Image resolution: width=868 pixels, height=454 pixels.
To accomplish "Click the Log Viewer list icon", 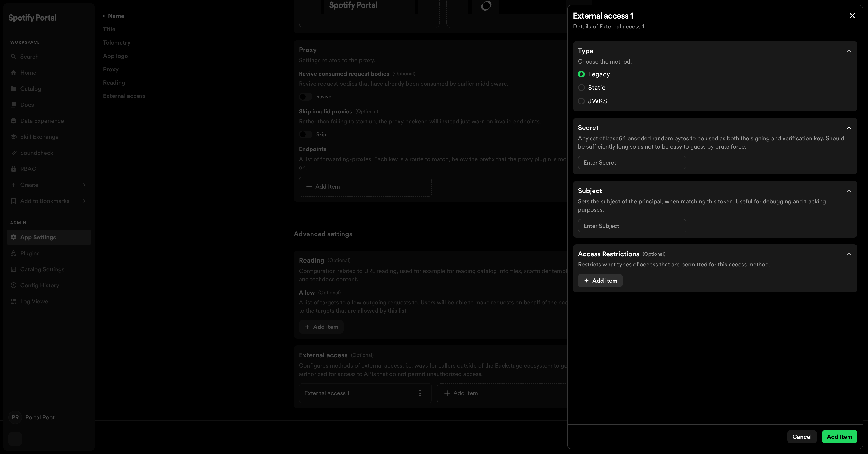I will coord(14,301).
